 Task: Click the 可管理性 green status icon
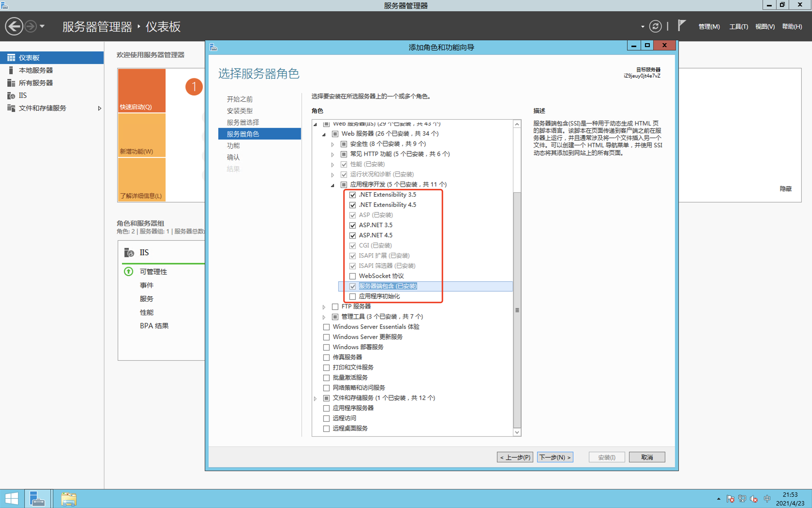[x=128, y=271]
